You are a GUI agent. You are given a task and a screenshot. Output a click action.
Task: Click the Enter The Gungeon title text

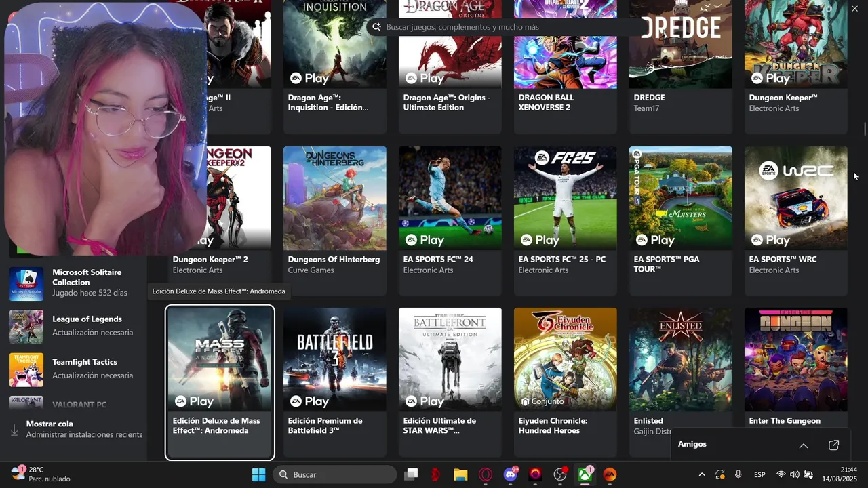pos(785,421)
